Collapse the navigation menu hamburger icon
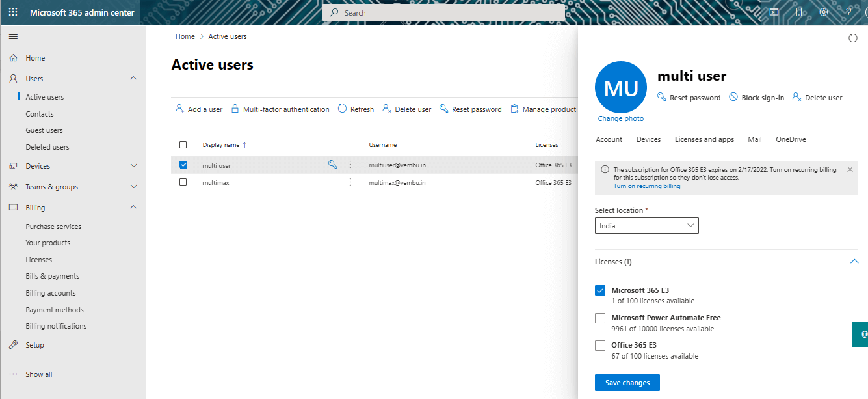The image size is (868, 399). 13,36
